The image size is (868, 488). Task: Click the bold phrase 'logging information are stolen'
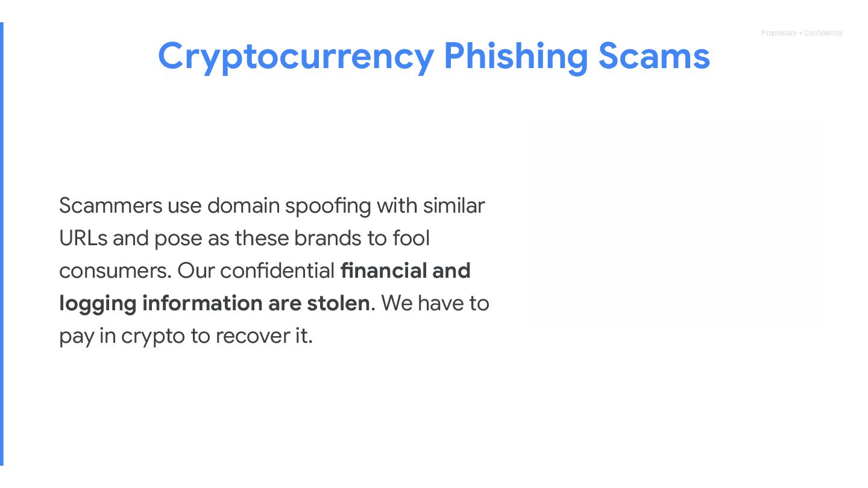tap(215, 304)
